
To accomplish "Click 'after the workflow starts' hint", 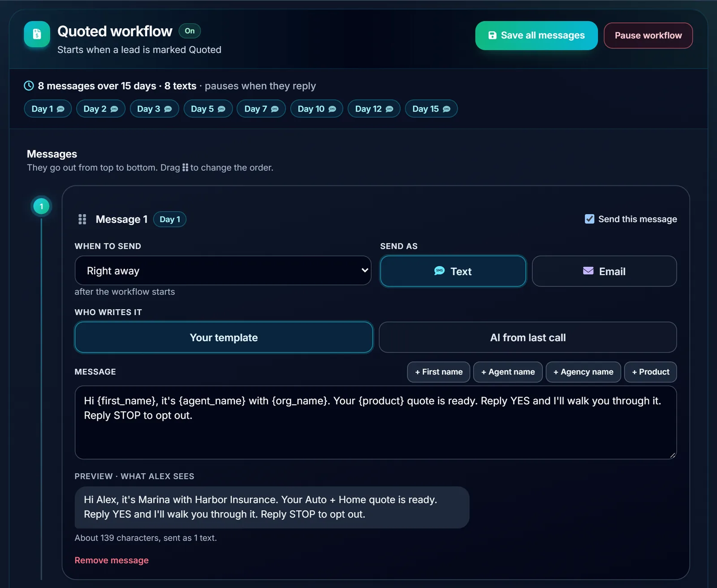I will tap(125, 292).
